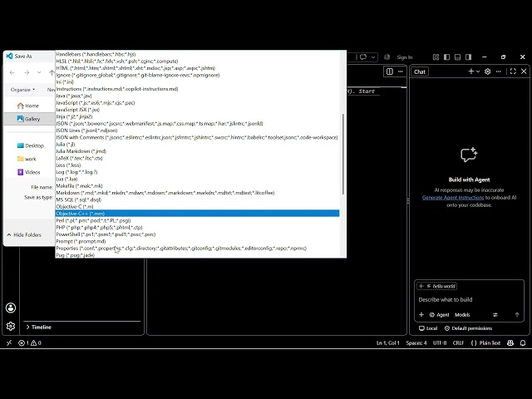Image resolution: width=532 pixels, height=399 pixels.
Task: Send the chat message arrow
Action: (x=517, y=315)
